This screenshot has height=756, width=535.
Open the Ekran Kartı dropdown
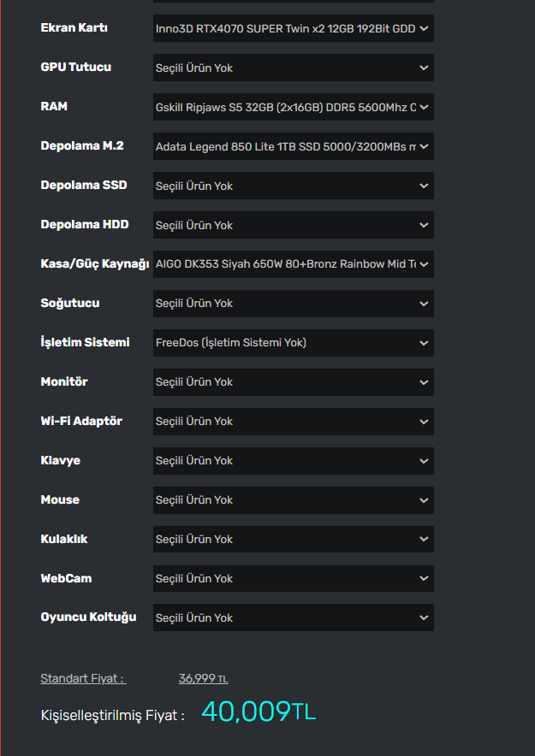click(x=293, y=28)
